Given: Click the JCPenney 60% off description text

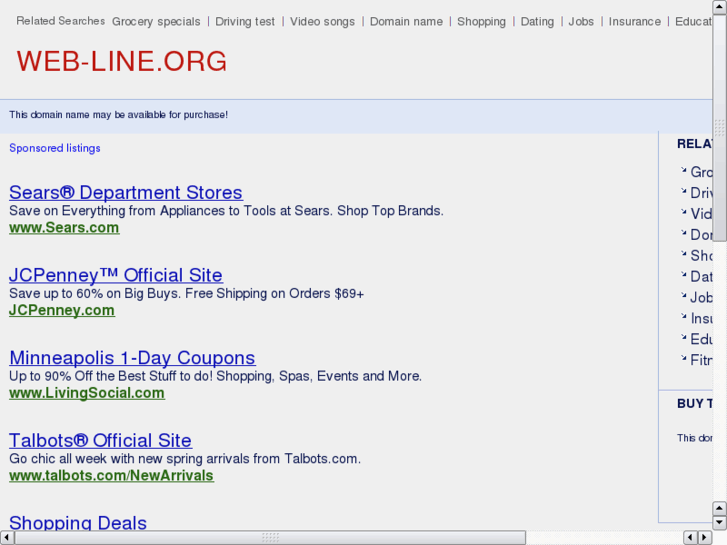Looking at the screenshot, I should (186, 294).
